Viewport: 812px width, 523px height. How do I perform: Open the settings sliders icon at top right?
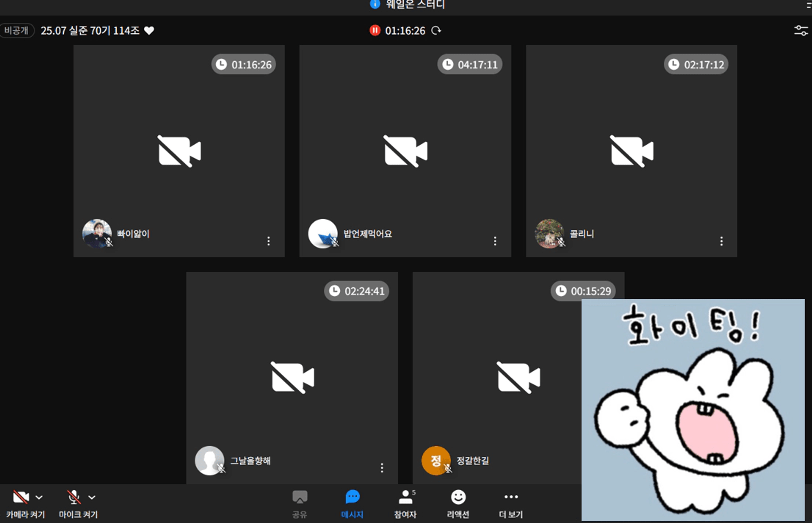pos(801,30)
